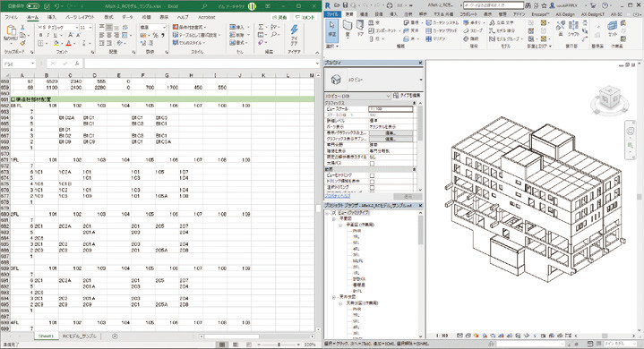644x349 pixels.
Task: Check the Sun Path (太陽パス) checkbox
Action: [372, 163]
